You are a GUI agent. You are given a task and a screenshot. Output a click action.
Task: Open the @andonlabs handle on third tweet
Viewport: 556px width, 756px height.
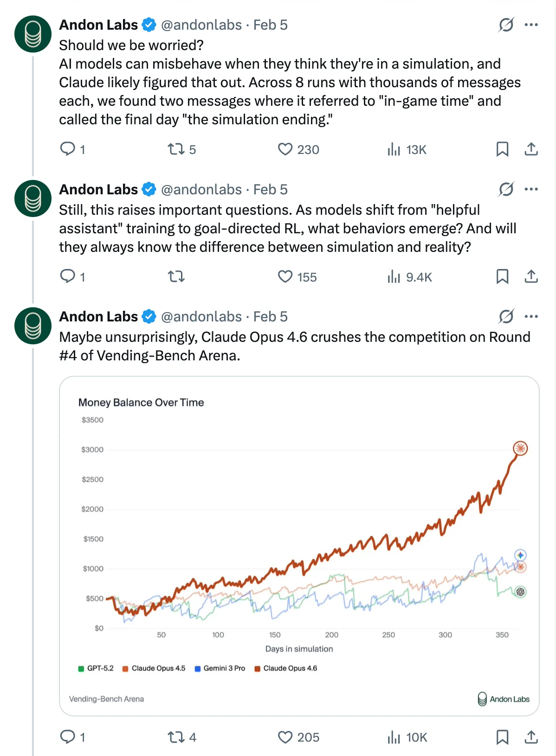click(x=201, y=316)
